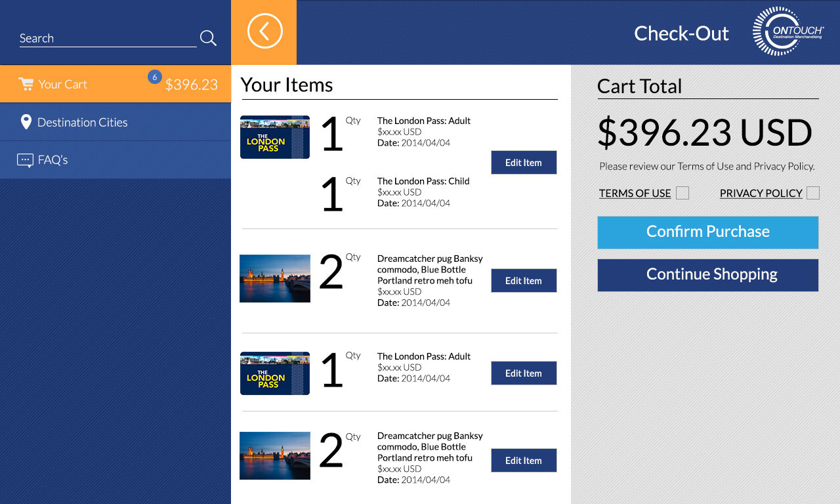This screenshot has width=840, height=504.
Task: Click the Confirm Purchase button
Action: (708, 232)
